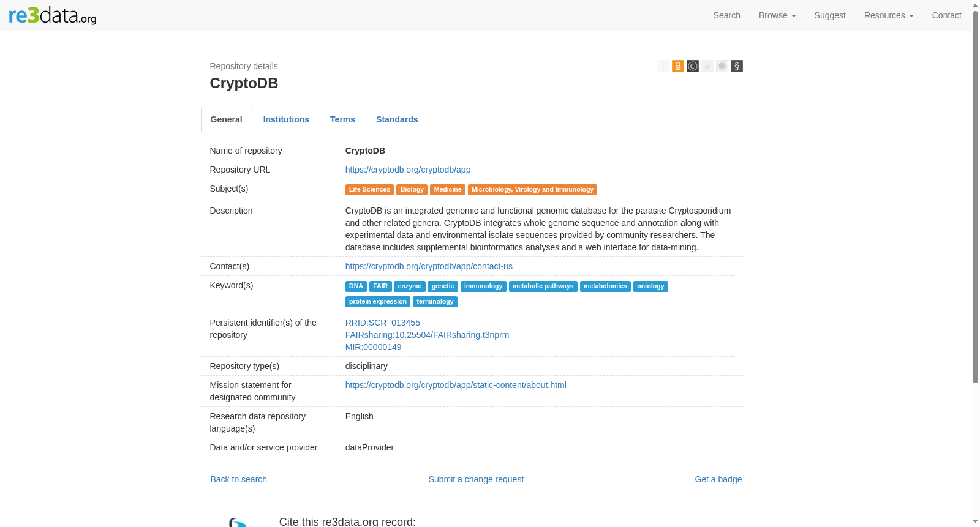This screenshot has width=980, height=527.
Task: Click the Microbiology, Virology and Immunology tag
Action: (532, 190)
